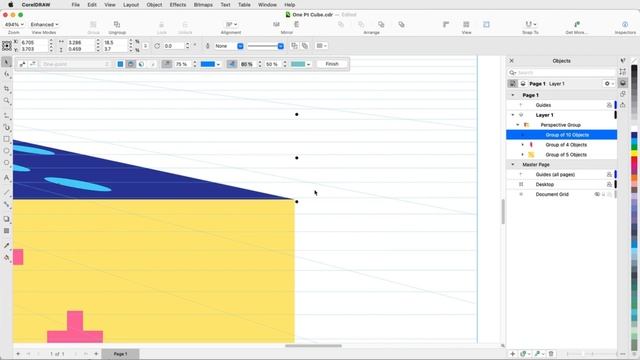Open the Layout menu

[x=131, y=5]
